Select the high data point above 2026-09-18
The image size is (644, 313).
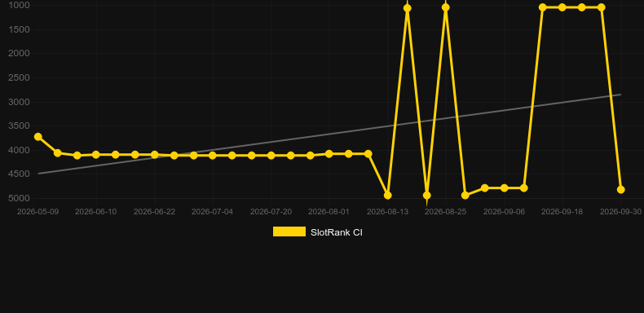[x=562, y=7]
